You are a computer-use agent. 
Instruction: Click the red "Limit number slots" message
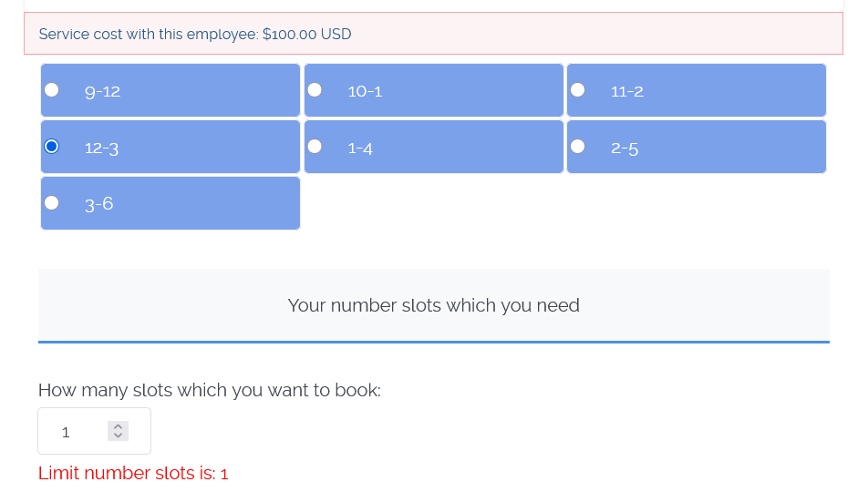(x=133, y=473)
